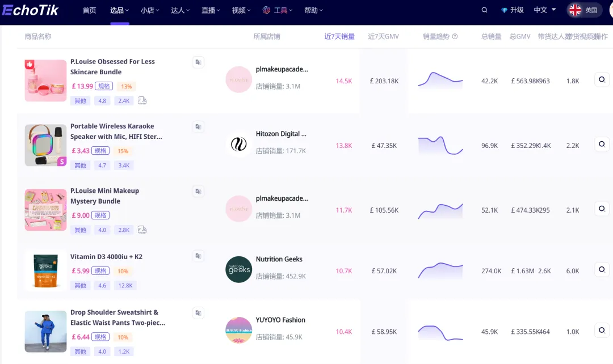
Task: Open Hitozon Digital store name link
Action: pyautogui.click(x=281, y=134)
